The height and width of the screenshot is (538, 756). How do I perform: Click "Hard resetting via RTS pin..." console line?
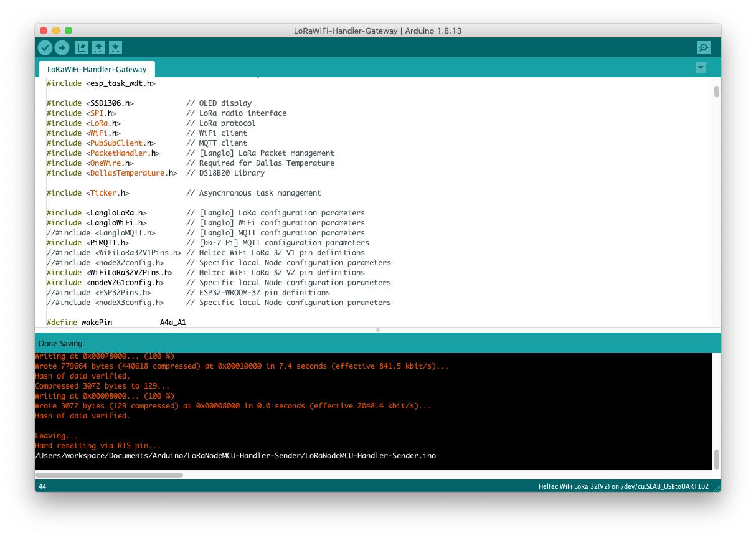click(x=98, y=446)
